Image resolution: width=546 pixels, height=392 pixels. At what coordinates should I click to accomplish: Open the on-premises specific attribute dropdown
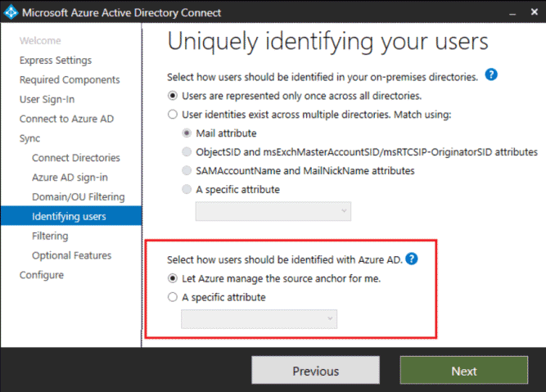pyautogui.click(x=273, y=211)
